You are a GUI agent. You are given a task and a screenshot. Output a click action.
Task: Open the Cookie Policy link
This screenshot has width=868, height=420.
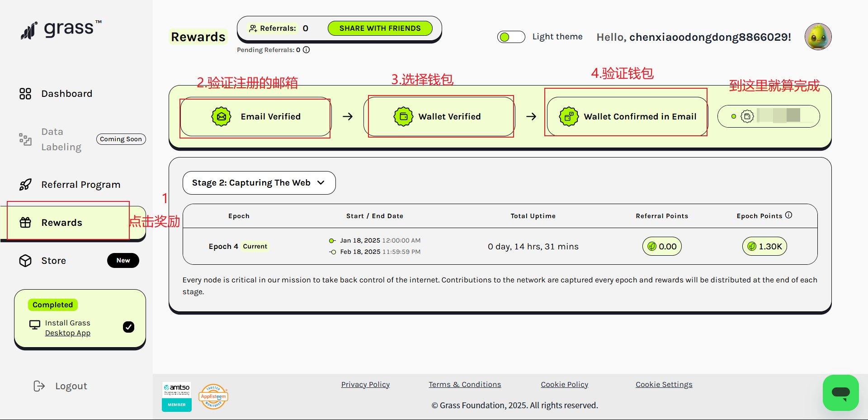click(x=564, y=384)
